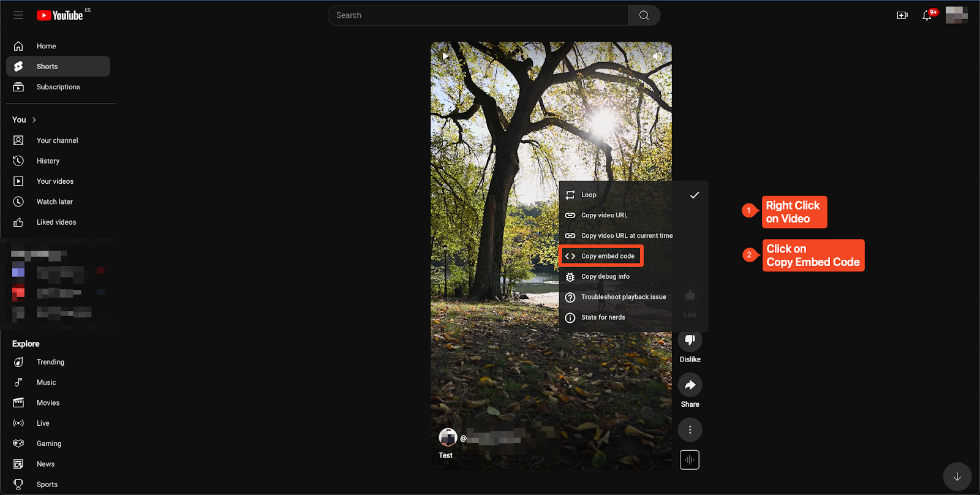Expand the You section chevron

34,120
